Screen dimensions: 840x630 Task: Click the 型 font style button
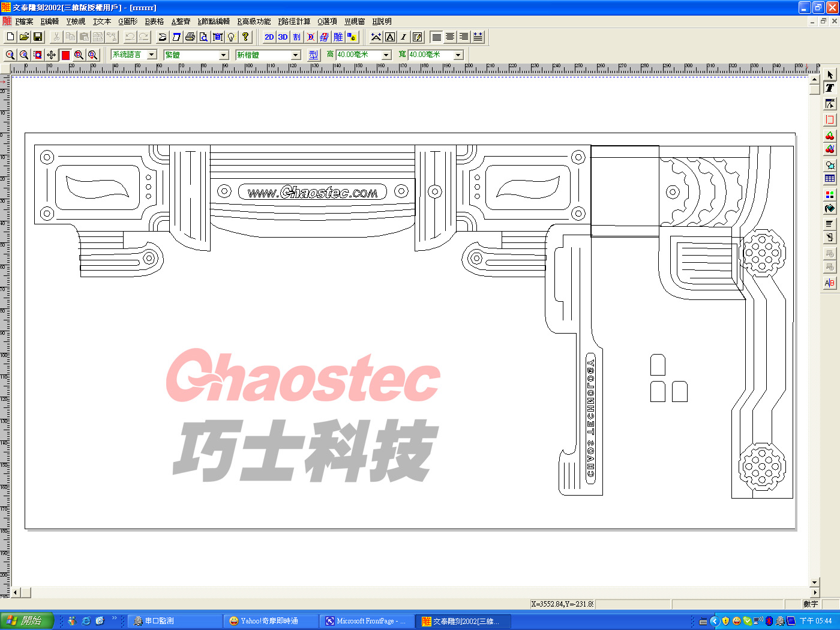pos(314,55)
